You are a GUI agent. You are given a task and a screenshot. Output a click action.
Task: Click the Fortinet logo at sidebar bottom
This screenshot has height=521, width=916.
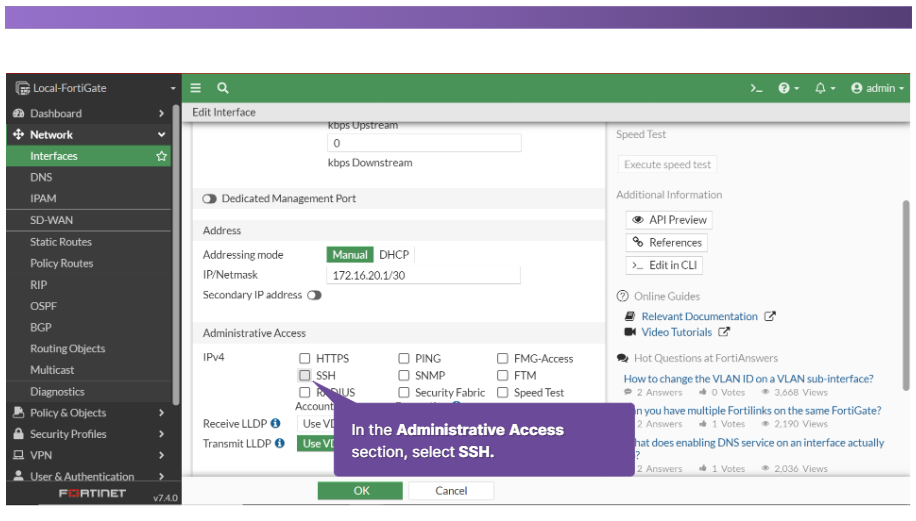tap(92, 494)
